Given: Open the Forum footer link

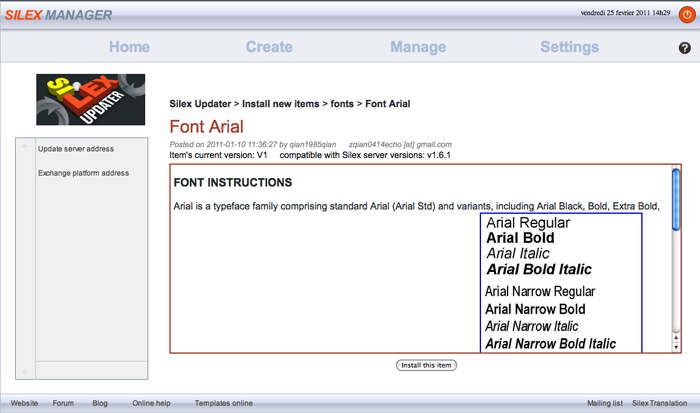Looking at the screenshot, I should 63,403.
